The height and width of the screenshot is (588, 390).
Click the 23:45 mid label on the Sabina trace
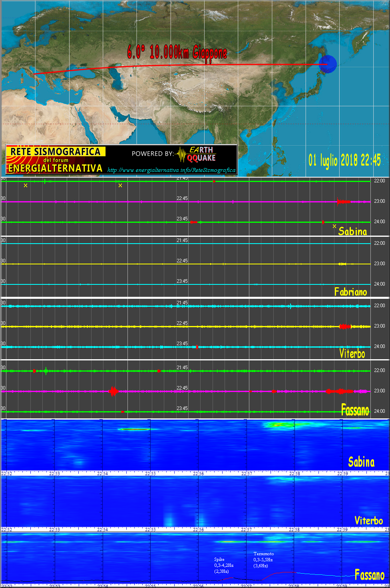(182, 219)
